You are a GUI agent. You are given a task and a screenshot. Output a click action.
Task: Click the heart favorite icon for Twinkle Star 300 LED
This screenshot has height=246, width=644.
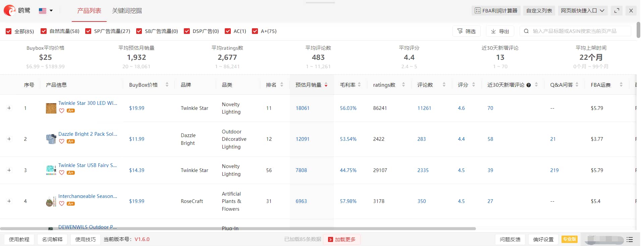[x=62, y=111]
